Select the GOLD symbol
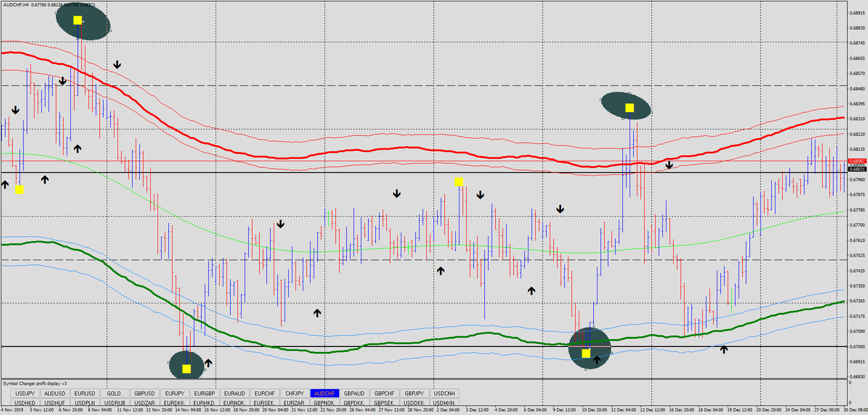 (x=114, y=393)
